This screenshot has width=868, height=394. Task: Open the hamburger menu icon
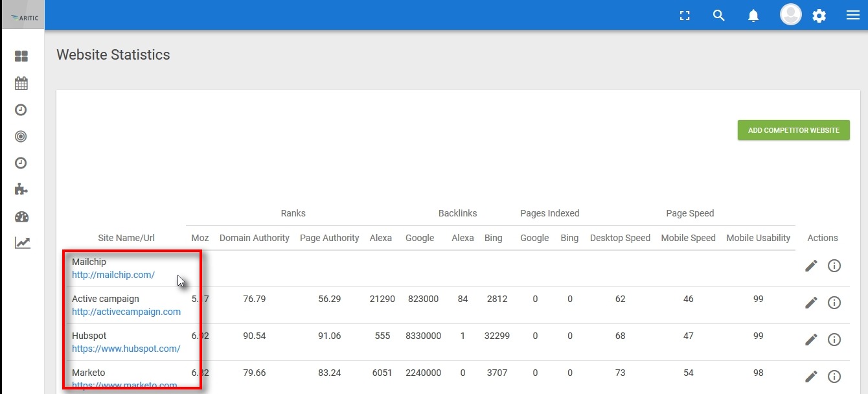pyautogui.click(x=853, y=16)
